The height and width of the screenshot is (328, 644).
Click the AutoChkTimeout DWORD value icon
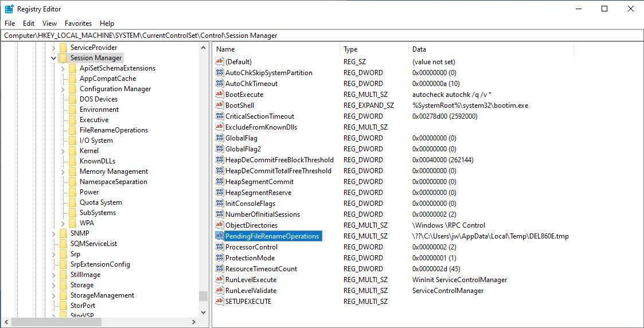pos(219,84)
